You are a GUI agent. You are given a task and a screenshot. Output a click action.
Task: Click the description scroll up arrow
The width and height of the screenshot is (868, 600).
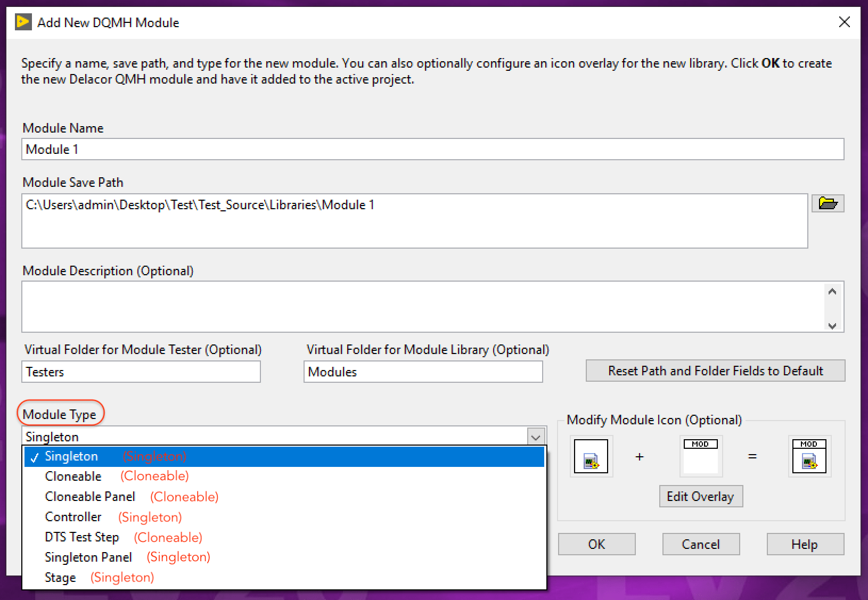click(832, 291)
